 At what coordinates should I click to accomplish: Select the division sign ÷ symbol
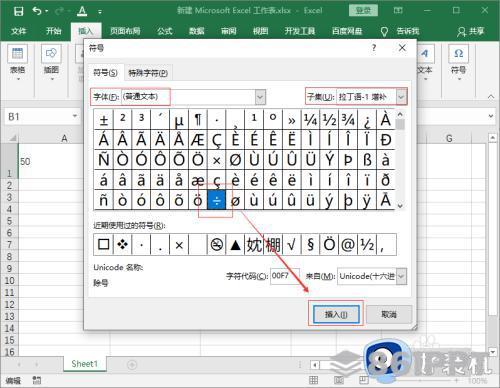click(x=217, y=200)
